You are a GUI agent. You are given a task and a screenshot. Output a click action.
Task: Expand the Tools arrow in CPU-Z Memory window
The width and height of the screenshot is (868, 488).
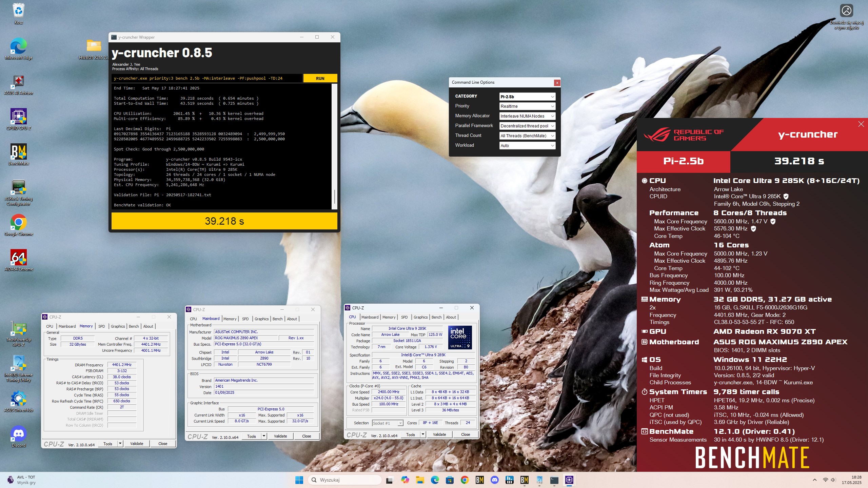coord(120,444)
